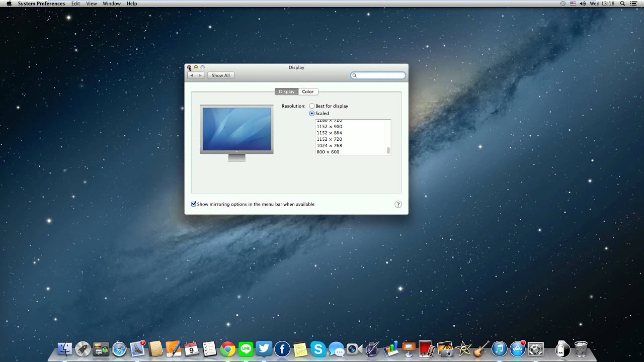Open Notification Center list icon
Image resolution: width=644 pixels, height=362 pixels.
[634, 4]
